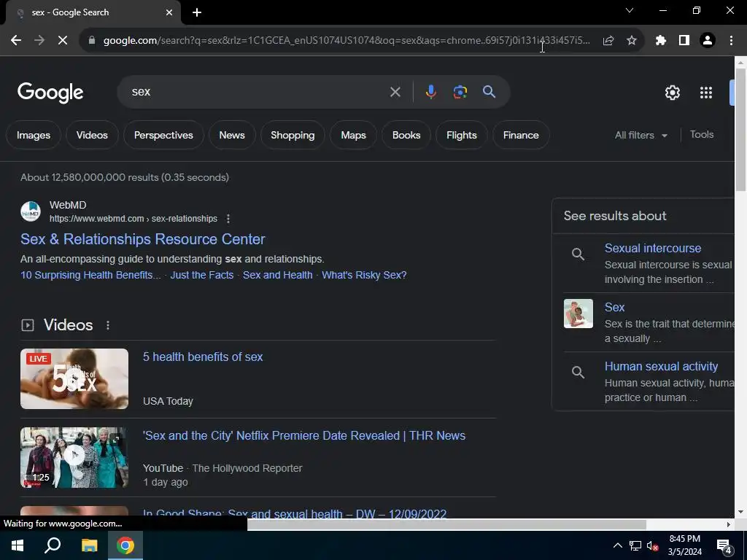747x560 pixels.
Task: Open Chrome's three-dot menu
Action: 731,41
